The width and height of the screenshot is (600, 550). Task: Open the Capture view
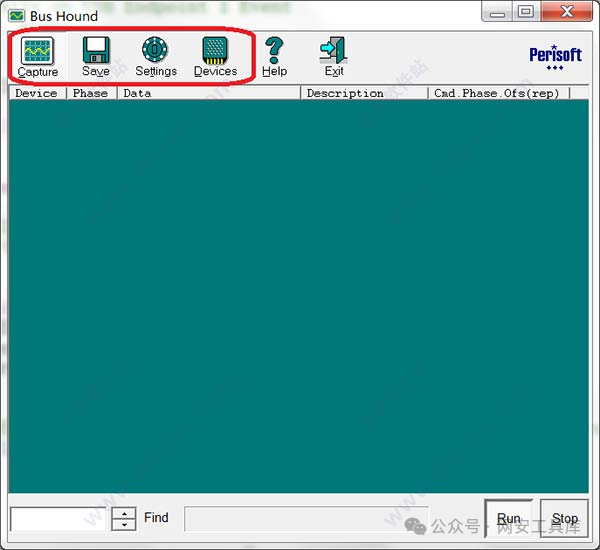click(x=38, y=56)
